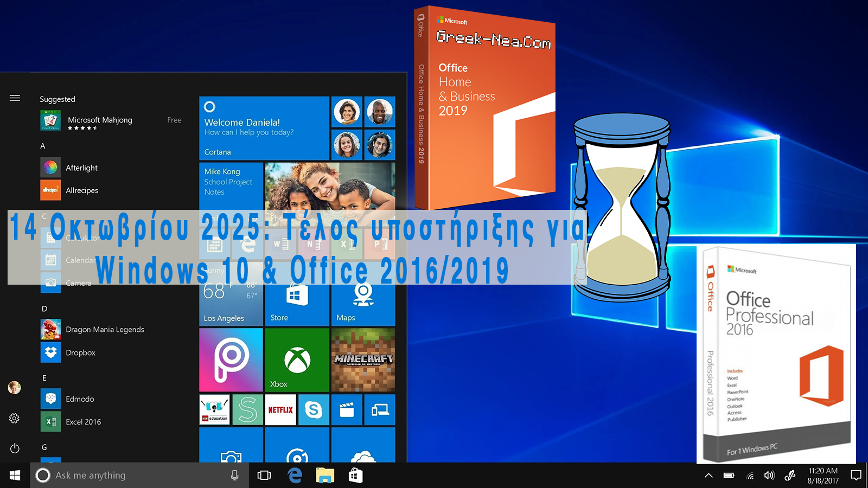This screenshot has width=868, height=488.
Task: Open the top-left woman contact photo
Action: pyautogui.click(x=347, y=112)
